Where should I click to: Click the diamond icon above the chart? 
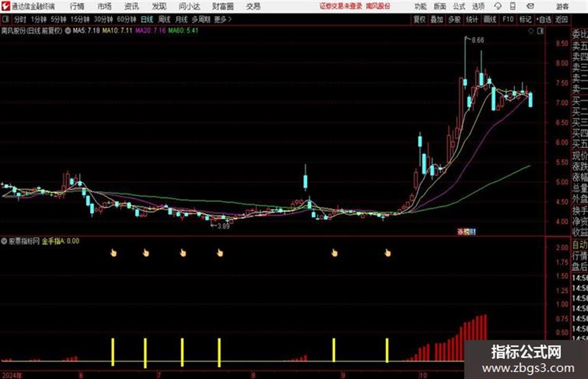pyautogui.click(x=531, y=31)
